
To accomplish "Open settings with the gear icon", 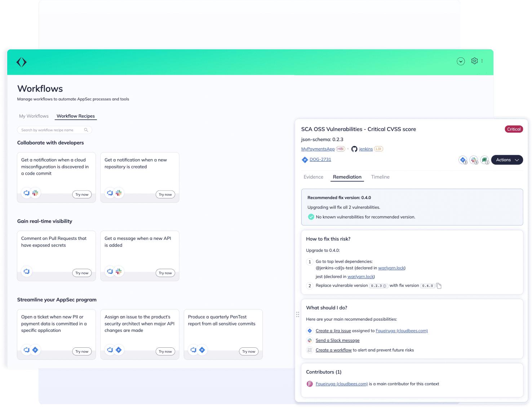I will (x=474, y=61).
